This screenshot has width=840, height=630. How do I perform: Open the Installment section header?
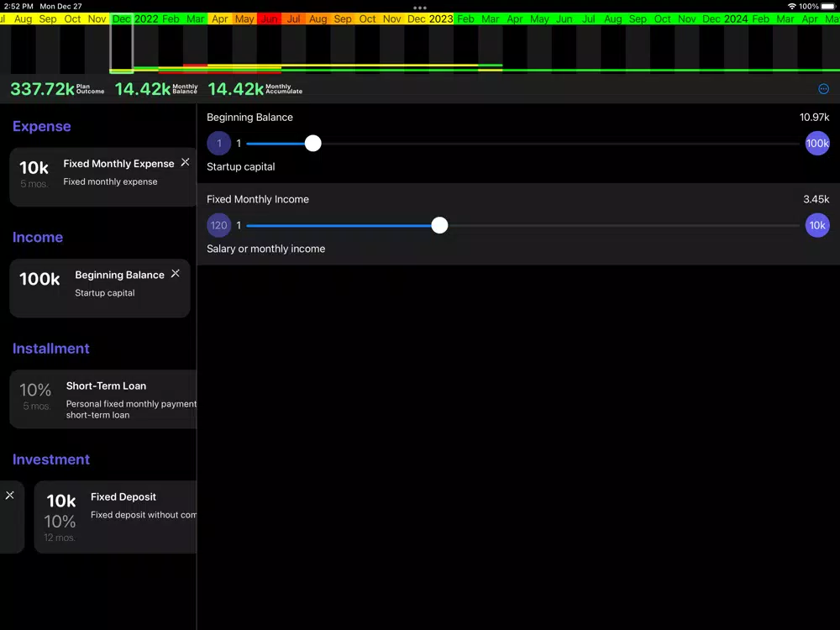pos(51,349)
